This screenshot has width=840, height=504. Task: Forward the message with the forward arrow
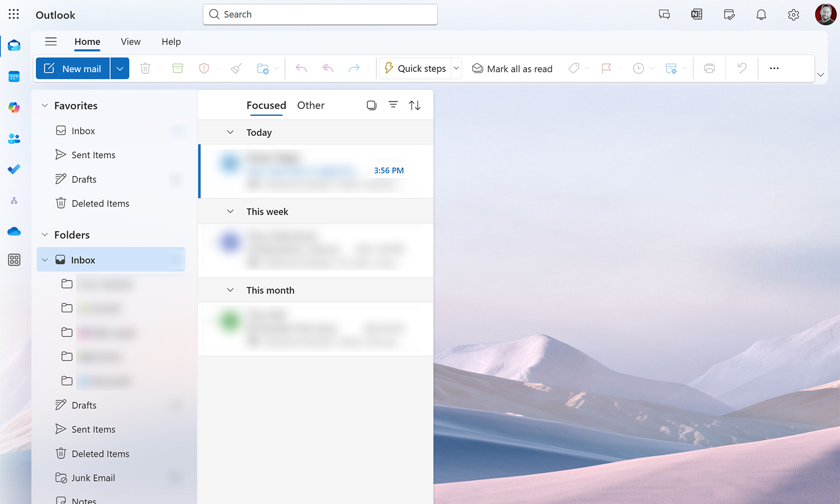pos(354,68)
